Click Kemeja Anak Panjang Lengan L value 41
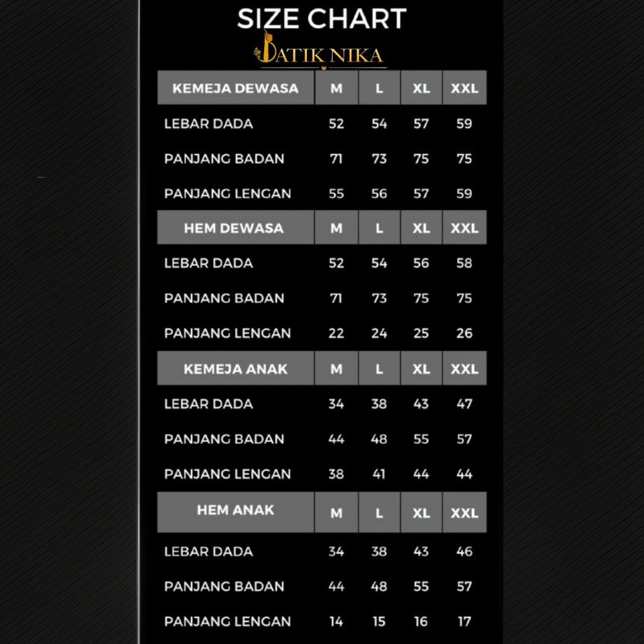 tap(379, 474)
